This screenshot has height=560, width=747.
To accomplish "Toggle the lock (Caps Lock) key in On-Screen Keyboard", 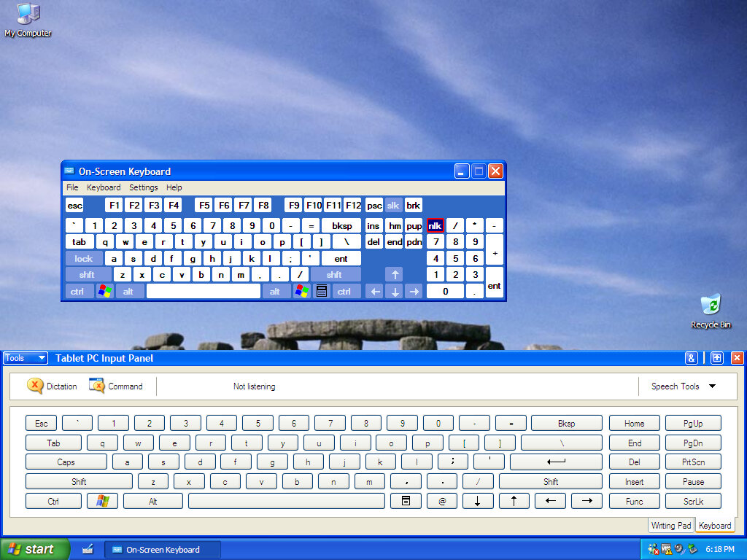I will tap(84, 259).
